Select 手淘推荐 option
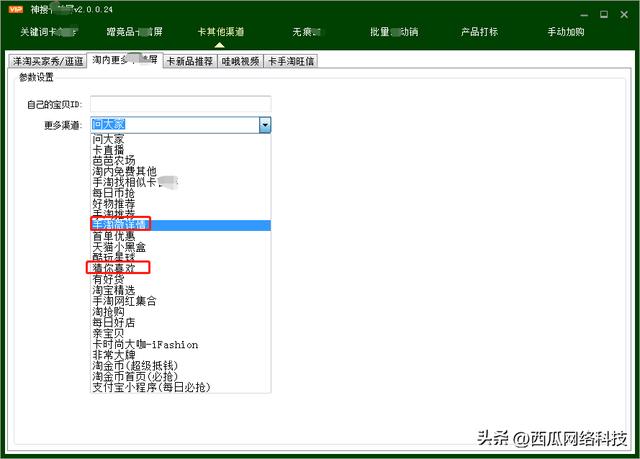 [x=180, y=214]
